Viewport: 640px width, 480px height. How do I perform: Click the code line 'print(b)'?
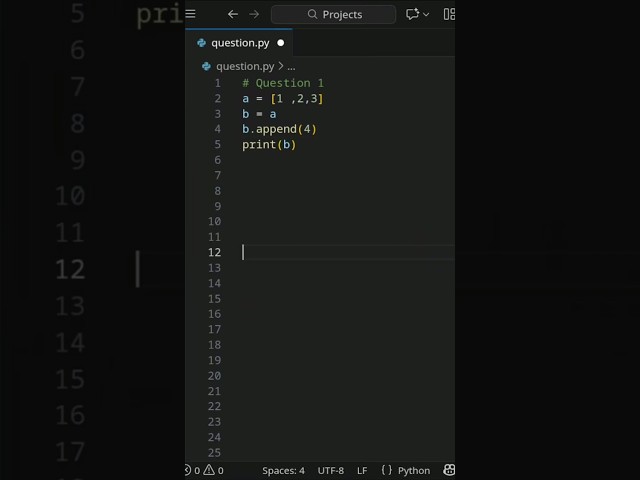[269, 144]
